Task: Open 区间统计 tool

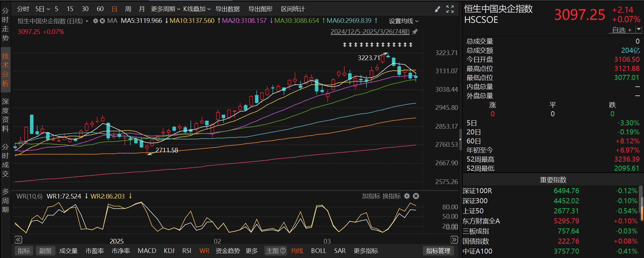Action: pyautogui.click(x=293, y=9)
